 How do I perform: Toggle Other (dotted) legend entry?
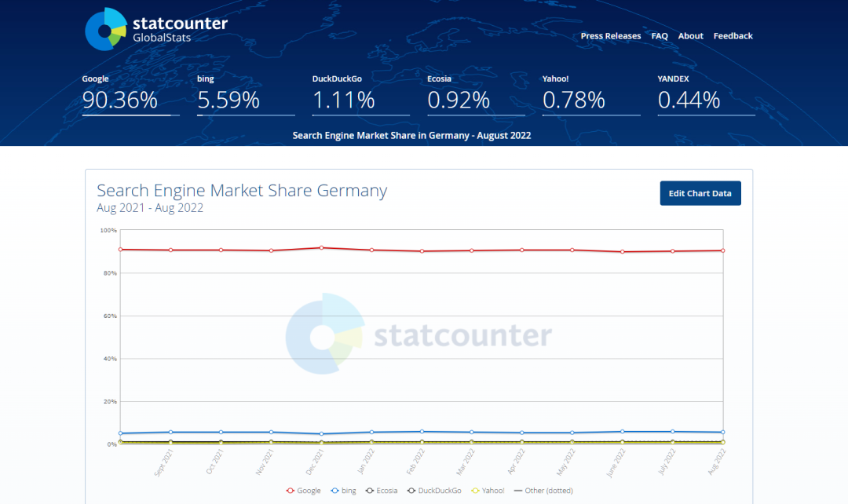(x=543, y=491)
